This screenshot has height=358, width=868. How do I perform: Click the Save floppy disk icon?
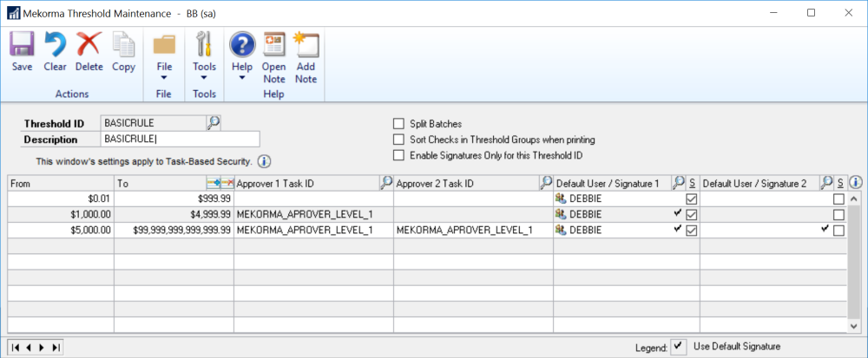point(23,45)
